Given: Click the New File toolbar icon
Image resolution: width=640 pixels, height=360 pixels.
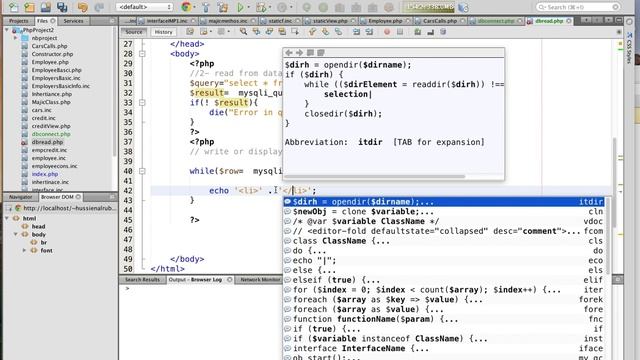Looking at the screenshot, I should click(x=14, y=7).
